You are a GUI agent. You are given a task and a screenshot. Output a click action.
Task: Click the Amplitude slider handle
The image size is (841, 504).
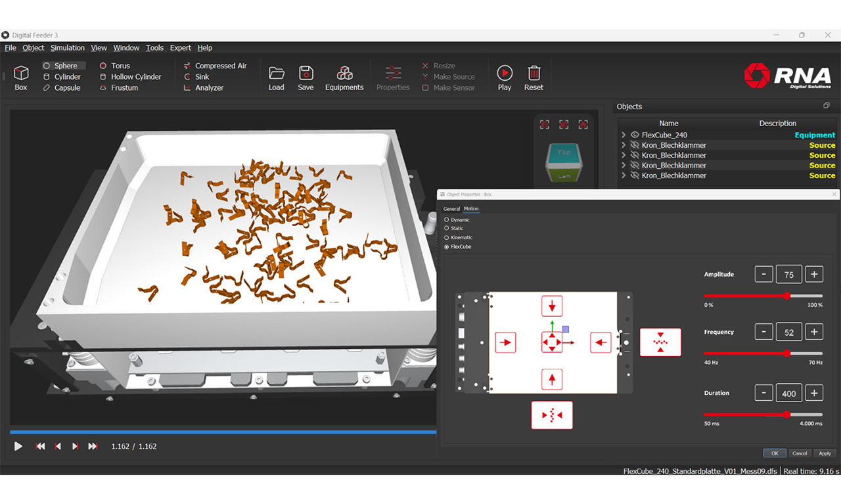[x=786, y=296]
